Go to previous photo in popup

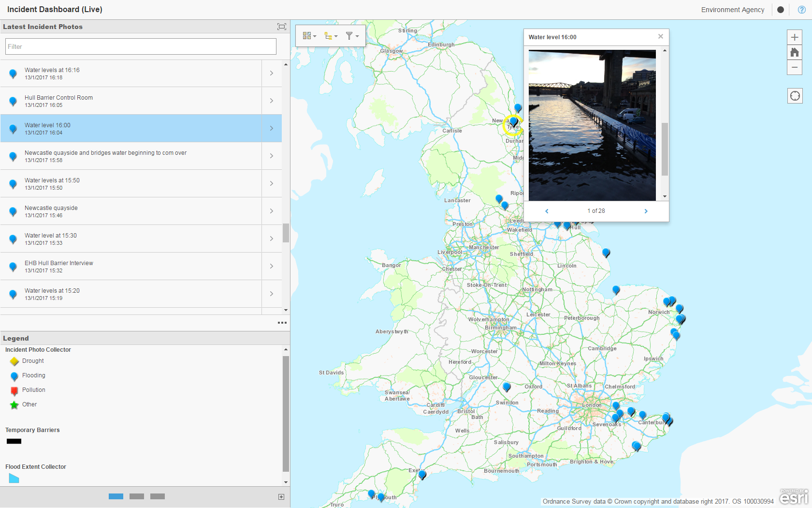tap(547, 211)
